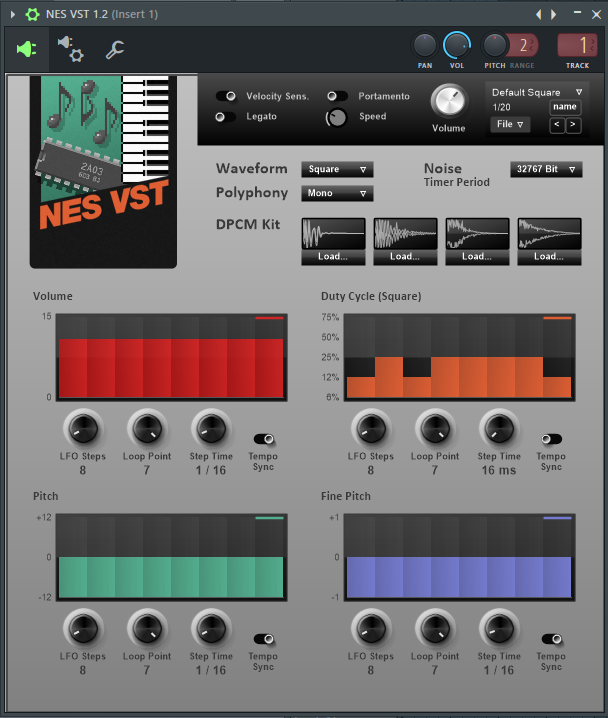Screen dimensions: 608x718
Task: Click the green plugin plug icon
Action: 27,49
